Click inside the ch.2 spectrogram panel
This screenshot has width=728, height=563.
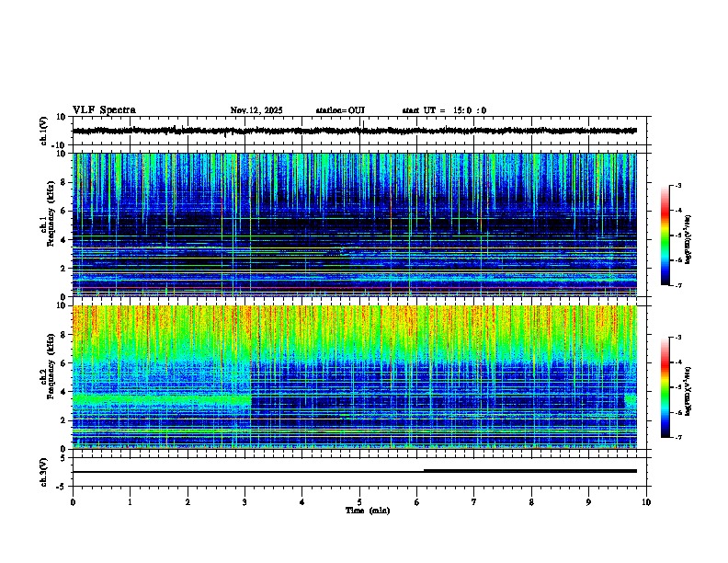pyautogui.click(x=355, y=377)
